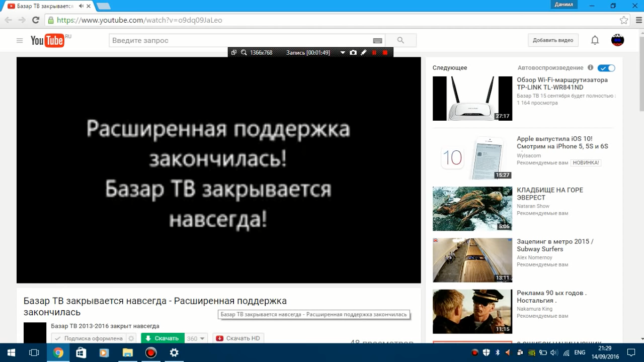Click the magnifier zoom icon on recording toolbar
The height and width of the screenshot is (362, 644).
[x=244, y=52]
